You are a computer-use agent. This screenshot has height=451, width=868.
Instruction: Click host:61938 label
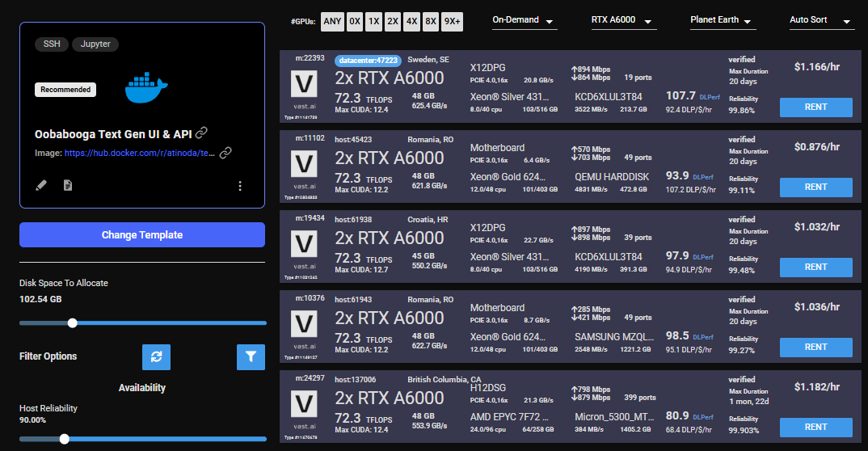pos(353,220)
